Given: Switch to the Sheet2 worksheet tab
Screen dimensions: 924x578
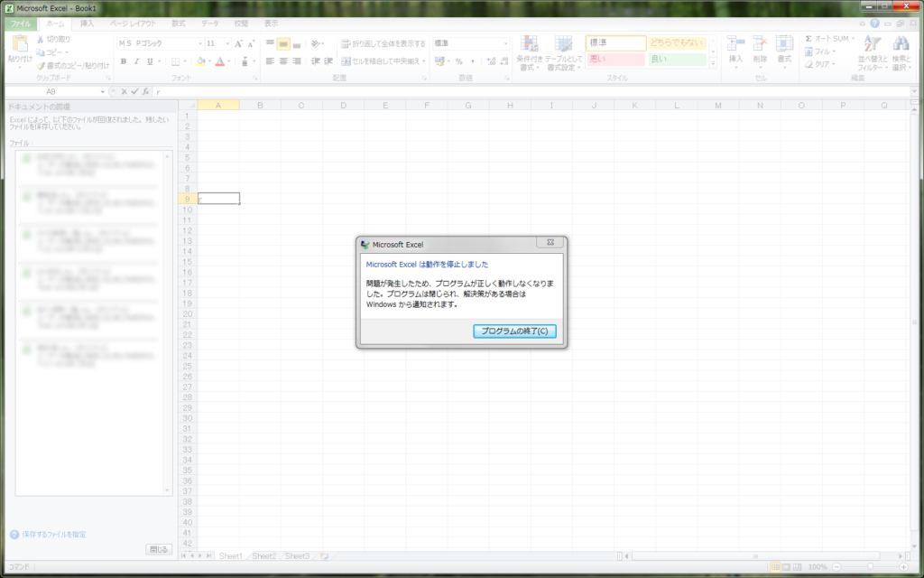Looking at the screenshot, I should tap(263, 556).
